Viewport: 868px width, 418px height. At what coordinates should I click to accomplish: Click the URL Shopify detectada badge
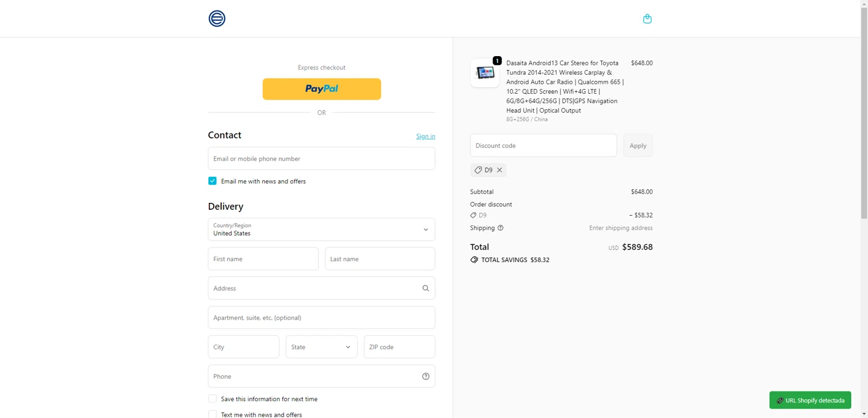point(810,400)
